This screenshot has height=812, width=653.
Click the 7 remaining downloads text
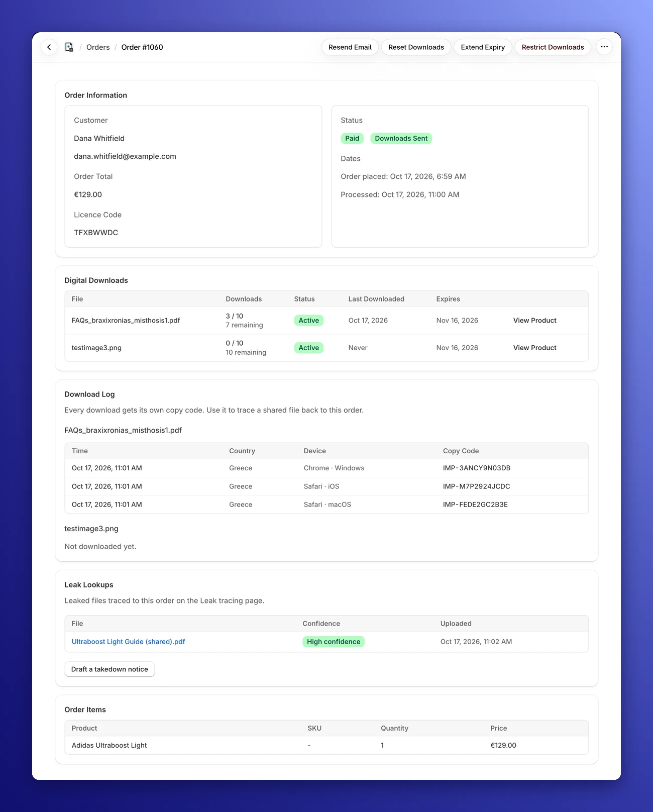click(x=245, y=325)
